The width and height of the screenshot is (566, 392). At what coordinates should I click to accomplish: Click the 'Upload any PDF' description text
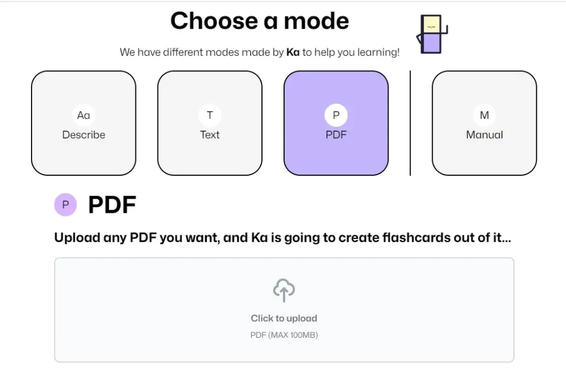point(282,237)
